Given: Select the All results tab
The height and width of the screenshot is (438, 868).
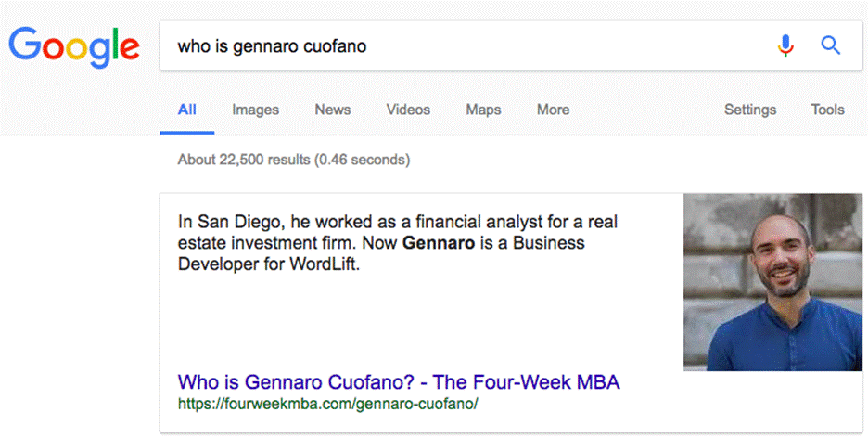Looking at the screenshot, I should [187, 109].
